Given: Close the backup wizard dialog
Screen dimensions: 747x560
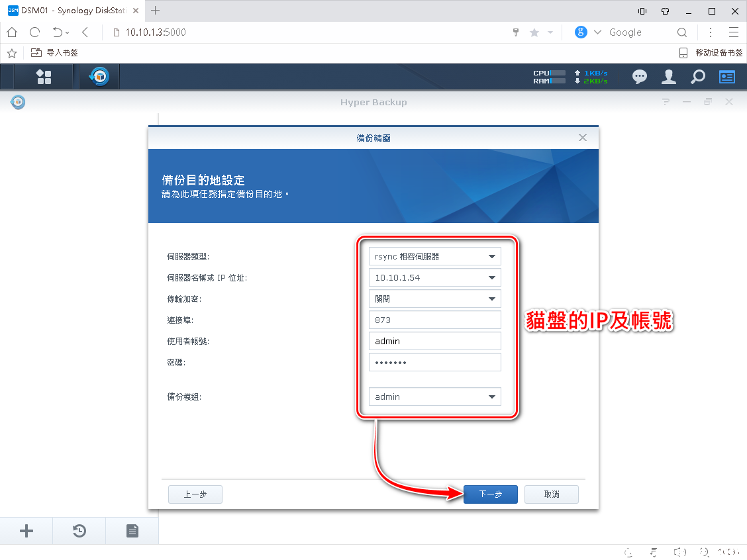Looking at the screenshot, I should click(x=583, y=138).
